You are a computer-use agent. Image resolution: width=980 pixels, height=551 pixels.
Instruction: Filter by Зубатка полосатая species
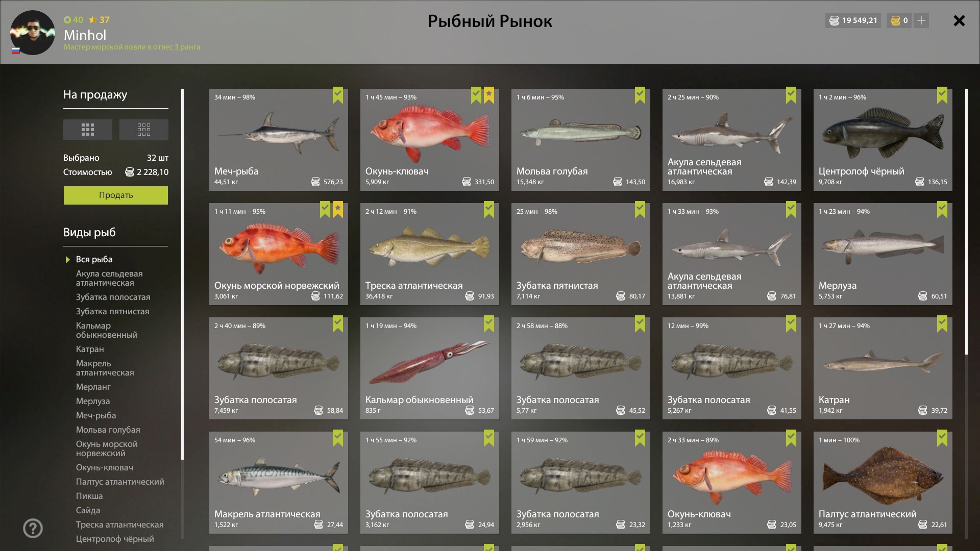[x=113, y=297]
